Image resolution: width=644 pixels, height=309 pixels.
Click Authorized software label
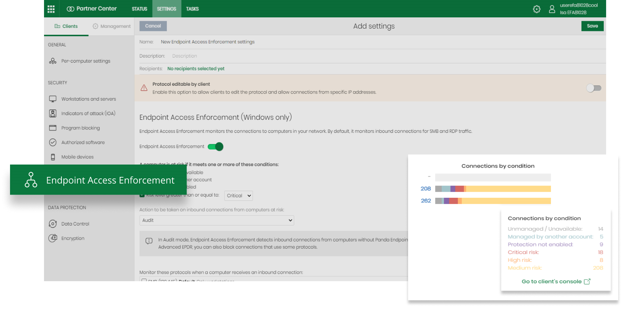pyautogui.click(x=83, y=143)
